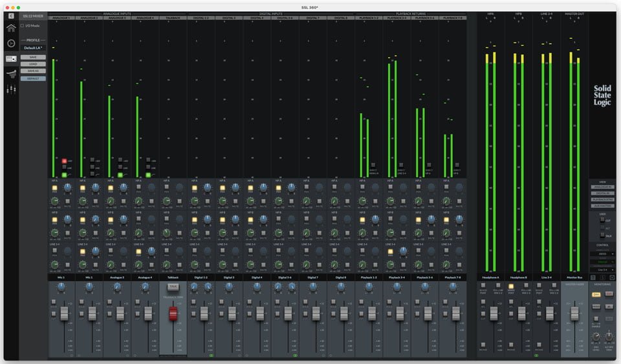Viewport: 621px width, 364px height.
Task: Click the SAVE AS profile button
Action: point(33,71)
